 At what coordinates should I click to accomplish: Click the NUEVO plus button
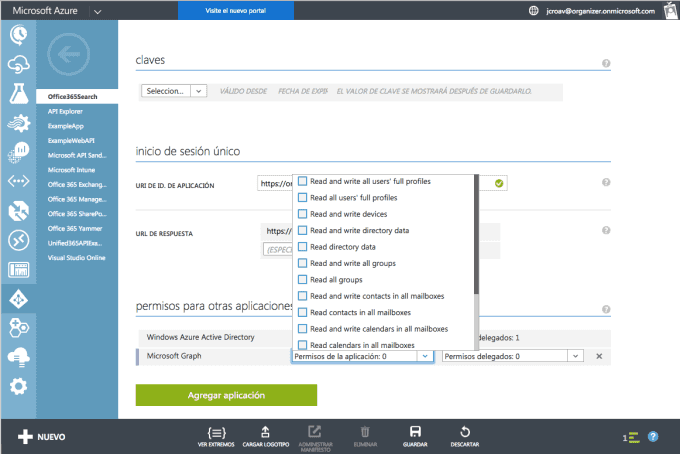[x=42, y=437]
